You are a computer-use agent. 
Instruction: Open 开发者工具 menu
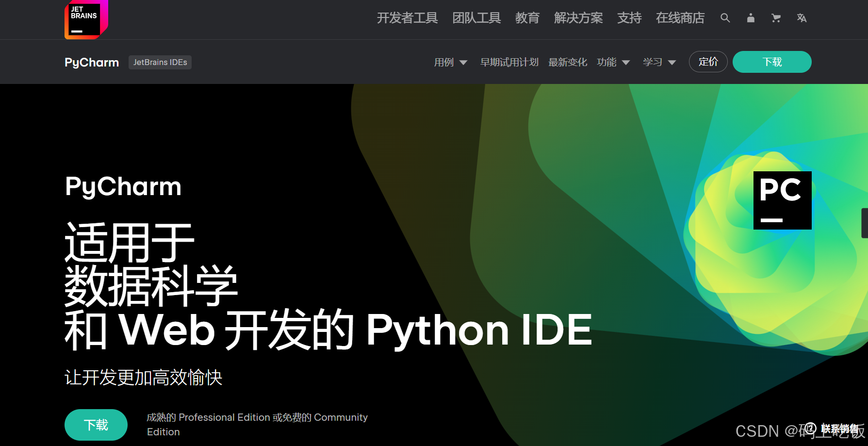[x=407, y=18]
